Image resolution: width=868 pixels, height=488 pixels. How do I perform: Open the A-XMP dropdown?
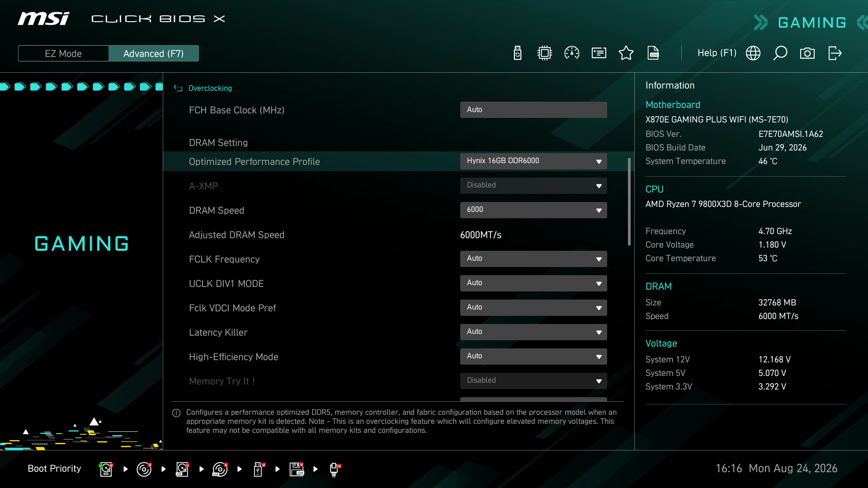pos(533,186)
